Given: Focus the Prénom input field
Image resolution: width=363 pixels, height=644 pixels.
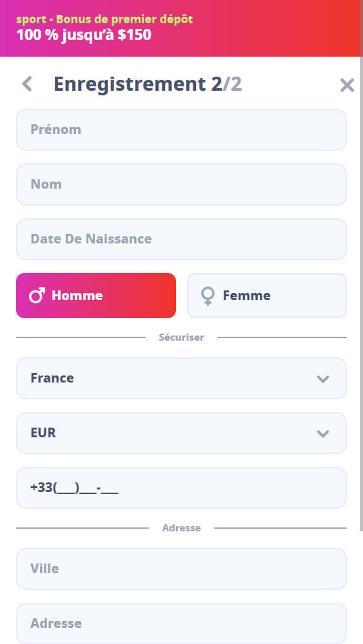Looking at the screenshot, I should [x=181, y=130].
